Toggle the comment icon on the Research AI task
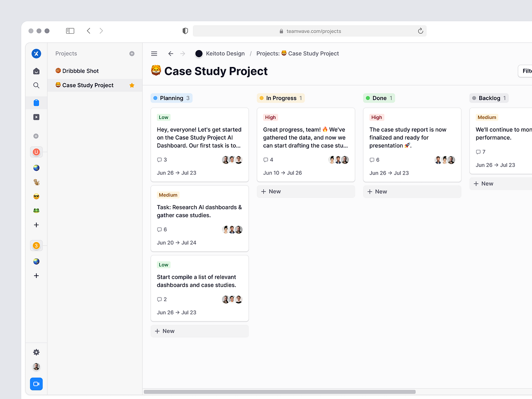This screenshot has height=399, width=532. click(x=159, y=229)
